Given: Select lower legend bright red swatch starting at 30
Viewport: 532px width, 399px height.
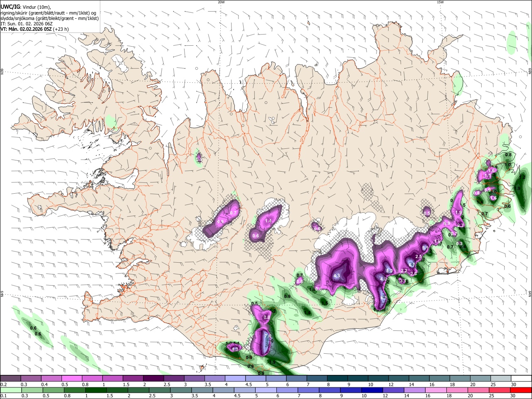Looking at the screenshot, I should click(x=521, y=390).
